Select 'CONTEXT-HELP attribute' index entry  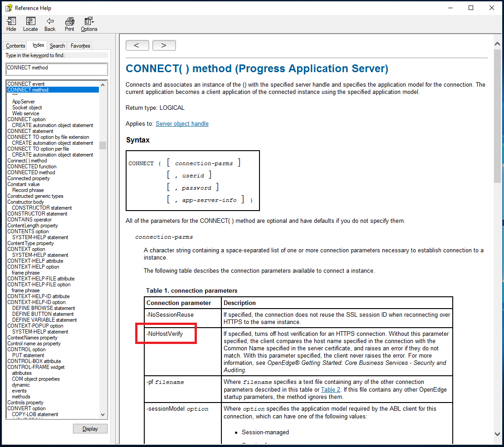pyautogui.click(x=35, y=261)
